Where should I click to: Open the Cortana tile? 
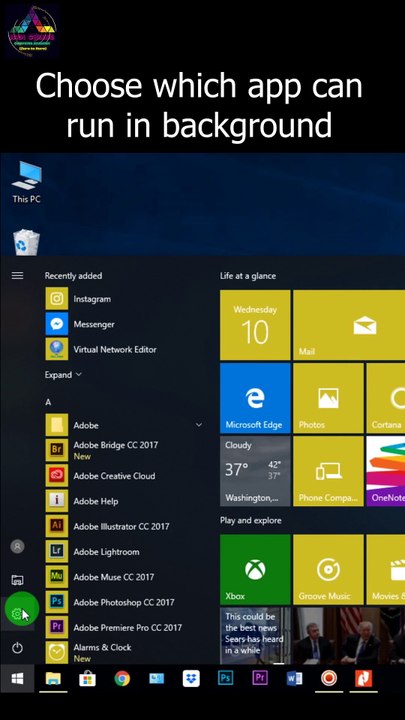click(386, 398)
